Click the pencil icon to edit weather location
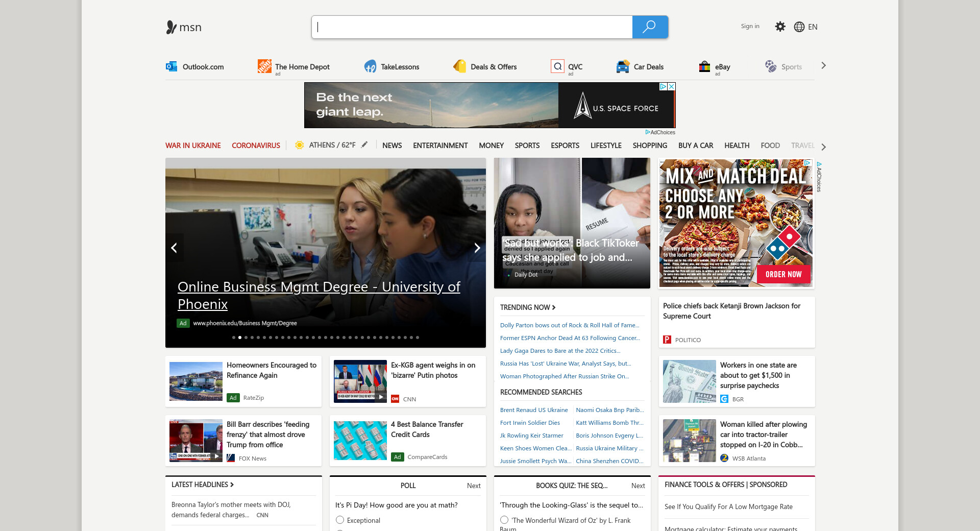Image resolution: width=980 pixels, height=531 pixels. point(364,145)
